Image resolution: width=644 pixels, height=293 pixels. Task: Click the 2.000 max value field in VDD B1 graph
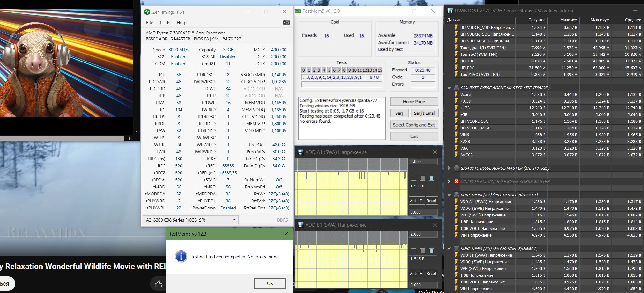pos(423,234)
